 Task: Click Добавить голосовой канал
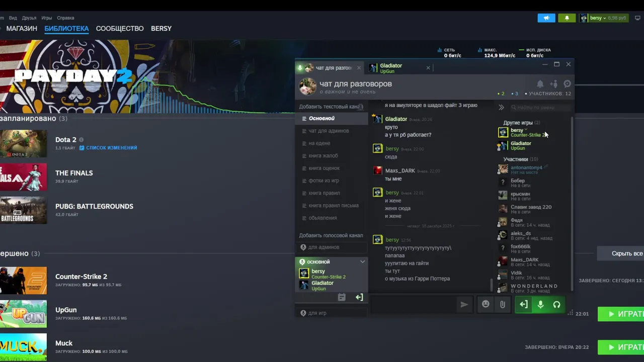[331, 235]
